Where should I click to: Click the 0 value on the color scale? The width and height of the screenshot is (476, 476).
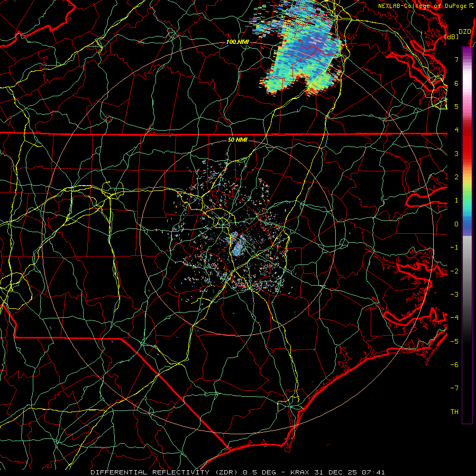click(x=456, y=224)
